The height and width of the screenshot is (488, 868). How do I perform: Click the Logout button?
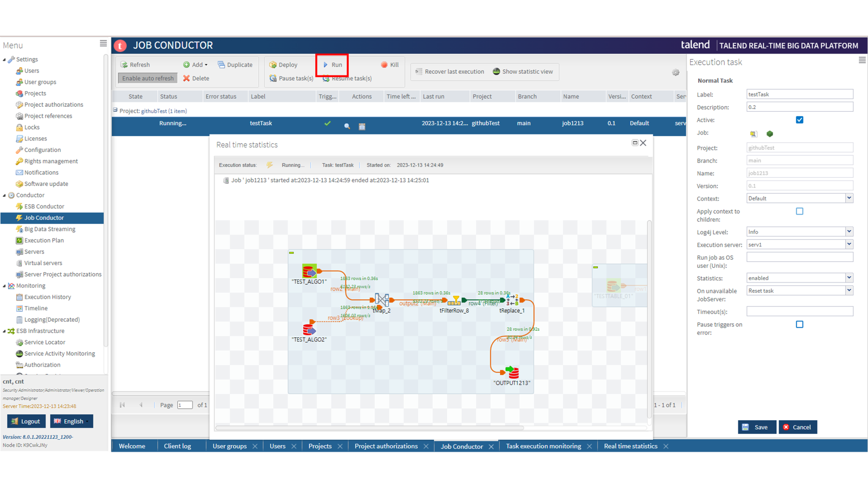26,421
